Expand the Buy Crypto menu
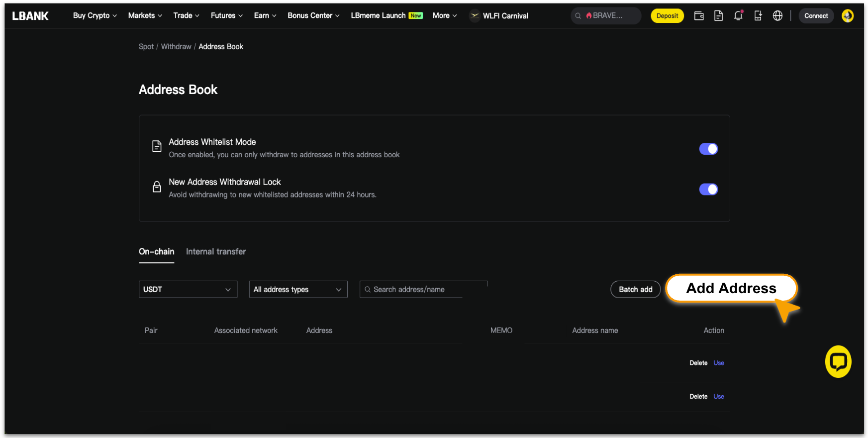Viewport: 868px width, 438px height. click(95, 15)
